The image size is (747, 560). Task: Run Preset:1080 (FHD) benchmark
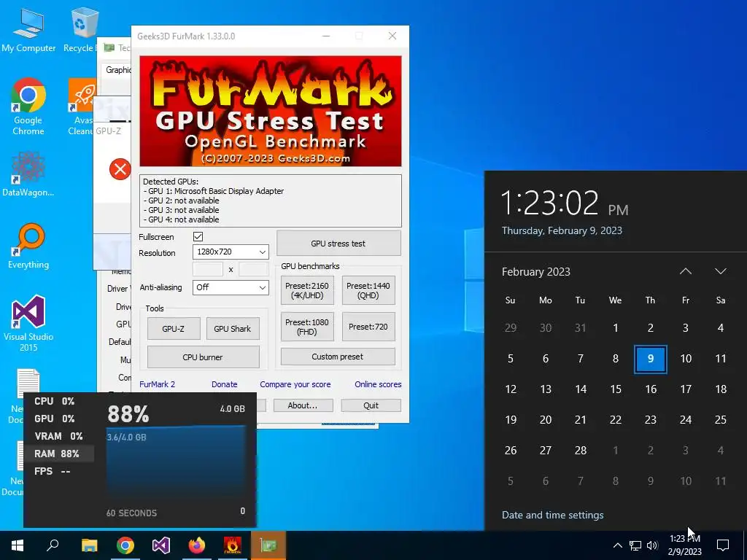pyautogui.click(x=307, y=327)
